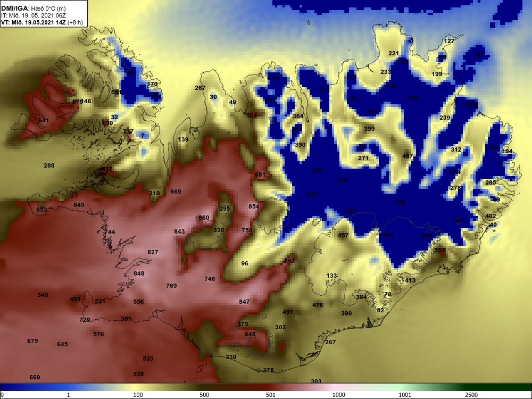Click the 690 map label
The height and width of the screenshot is (399, 532).
tap(107, 123)
